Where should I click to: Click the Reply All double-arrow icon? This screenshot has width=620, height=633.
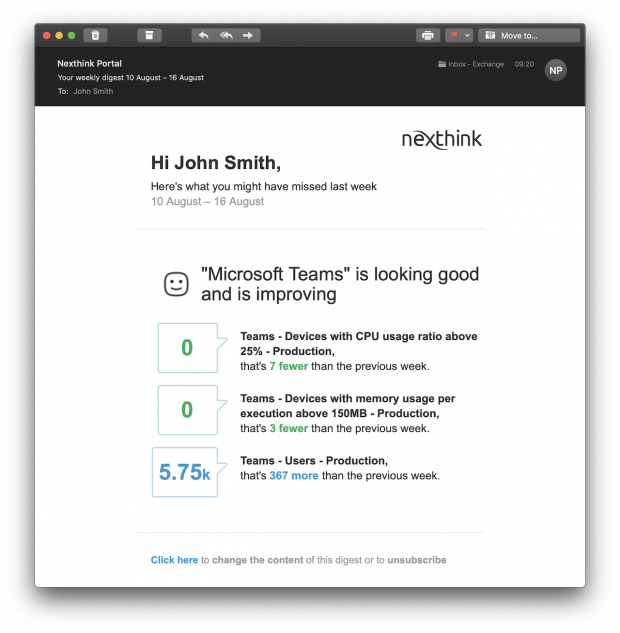click(x=226, y=35)
